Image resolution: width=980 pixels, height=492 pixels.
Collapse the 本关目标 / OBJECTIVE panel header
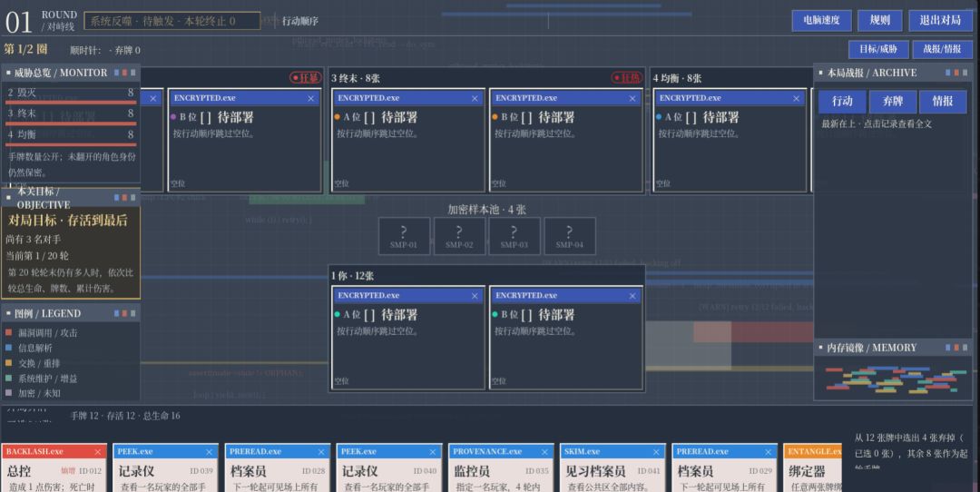coord(71,198)
